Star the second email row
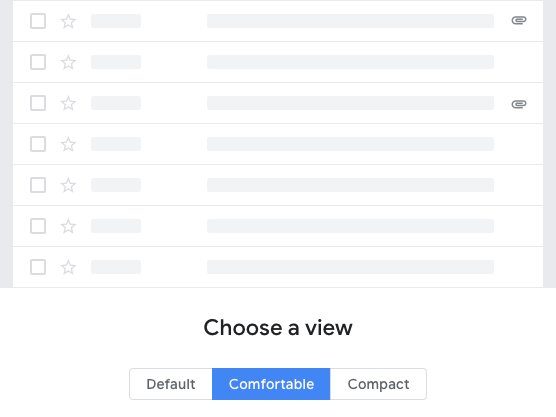Viewport: 556px width, 417px height. click(x=68, y=62)
